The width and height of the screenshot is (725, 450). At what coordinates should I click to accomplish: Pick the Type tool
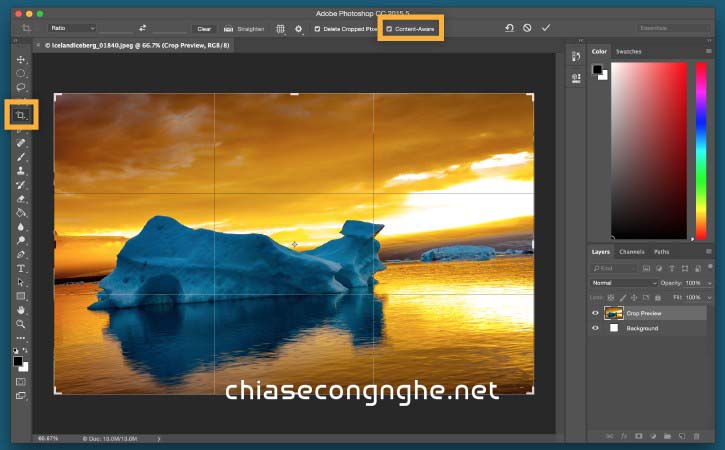[21, 269]
